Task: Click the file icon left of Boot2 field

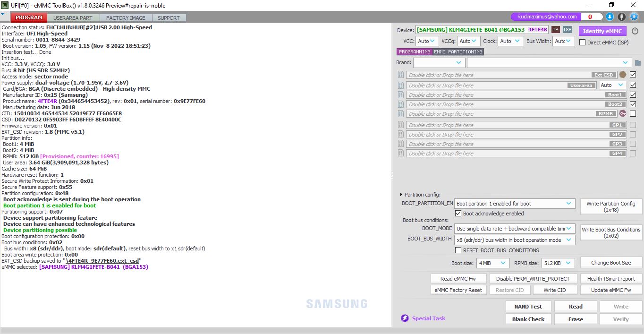Action: tap(401, 104)
